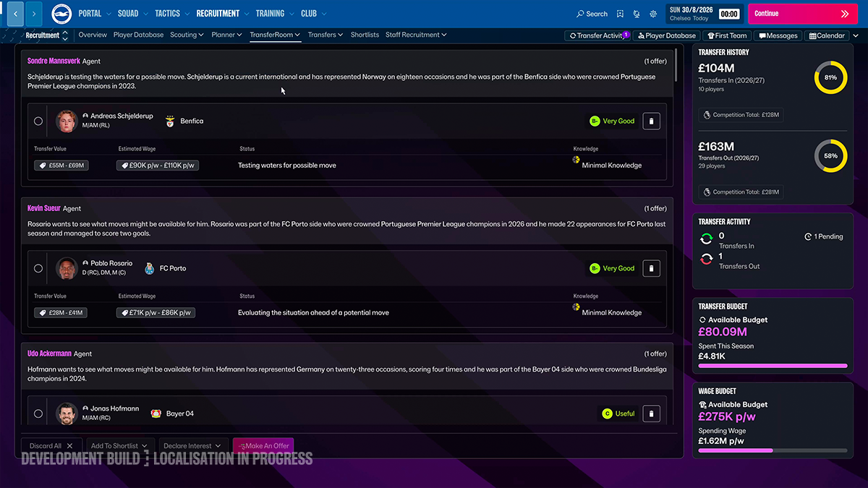This screenshot has height=488, width=868.
Task: Click the Benfica club badge
Action: [x=170, y=121]
